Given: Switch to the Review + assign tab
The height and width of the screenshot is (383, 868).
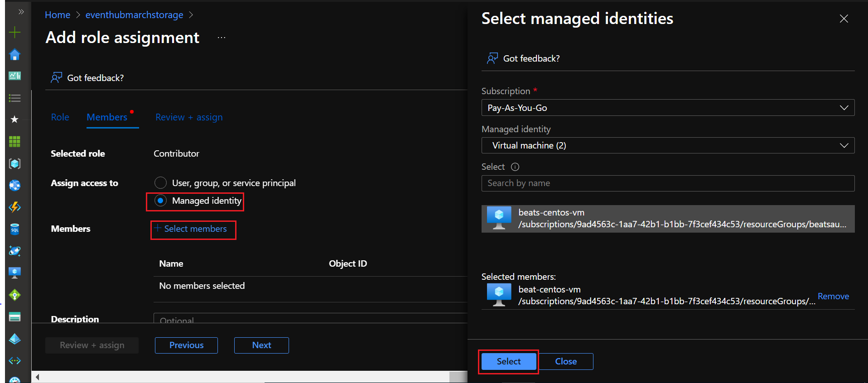Looking at the screenshot, I should click(189, 117).
